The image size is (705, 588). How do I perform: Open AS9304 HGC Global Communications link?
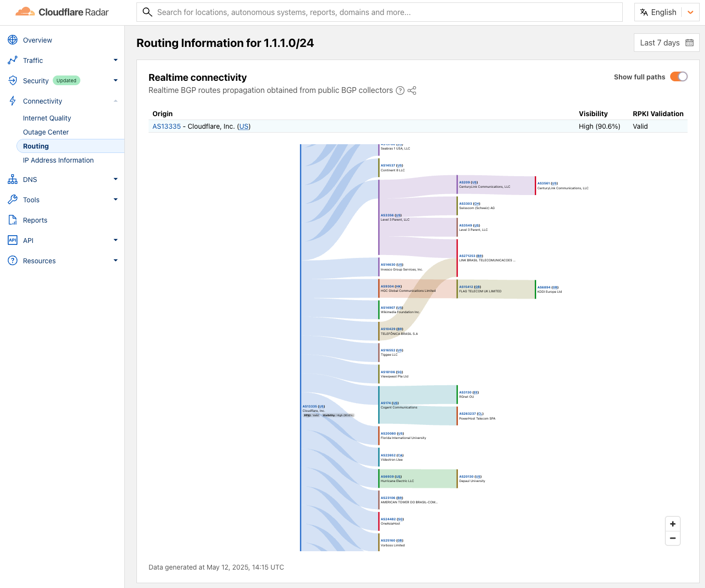(x=387, y=286)
